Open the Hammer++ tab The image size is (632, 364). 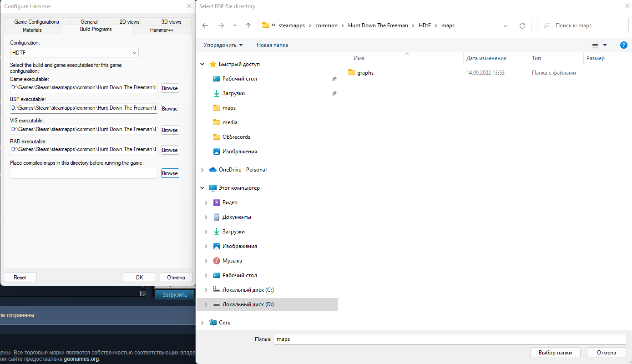[x=162, y=30]
